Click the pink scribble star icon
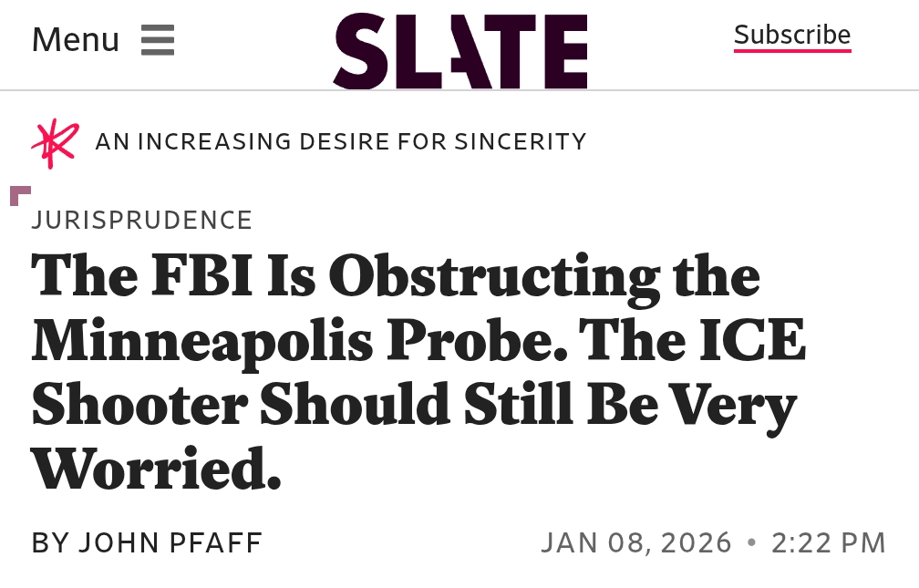This screenshot has width=919, height=588. click(x=55, y=143)
